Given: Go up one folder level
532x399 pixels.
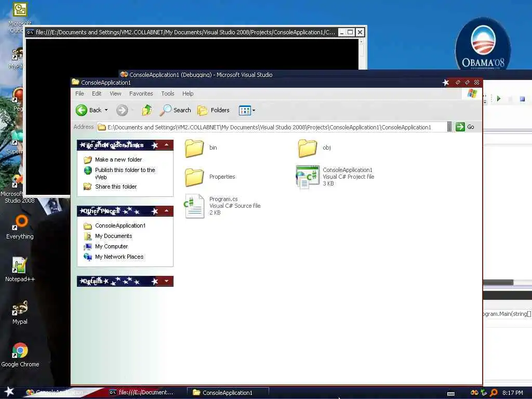Looking at the screenshot, I should (147, 110).
